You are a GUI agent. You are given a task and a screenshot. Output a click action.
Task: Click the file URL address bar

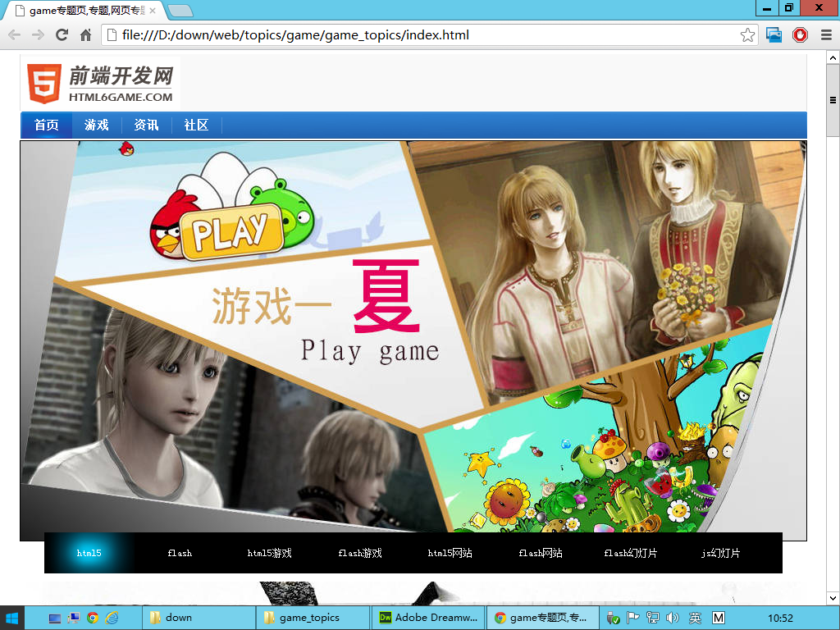(428, 35)
